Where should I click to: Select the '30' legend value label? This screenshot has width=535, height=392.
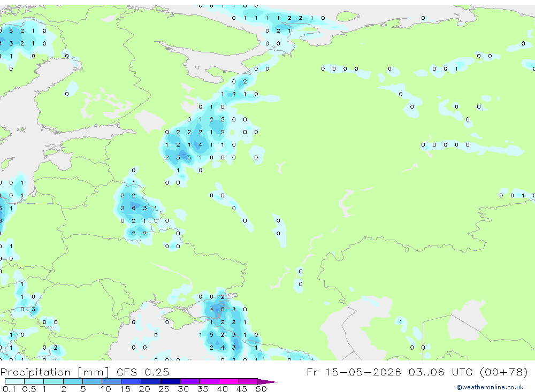(x=184, y=389)
